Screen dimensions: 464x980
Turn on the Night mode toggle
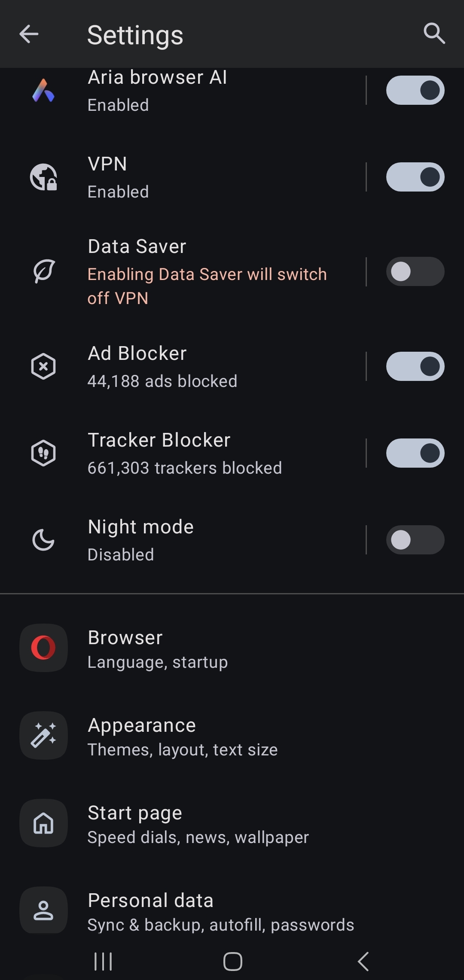(415, 540)
